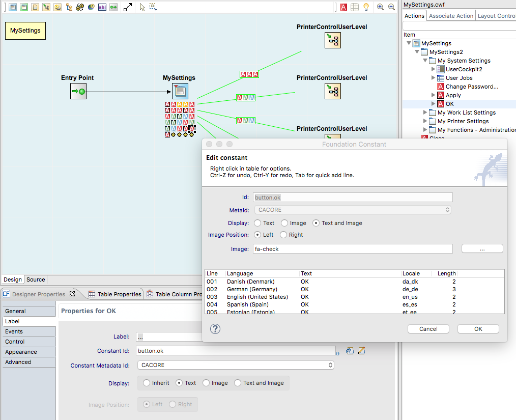The image size is (516, 420).
Task: Select the English (United States) table row
Action: pos(354,297)
